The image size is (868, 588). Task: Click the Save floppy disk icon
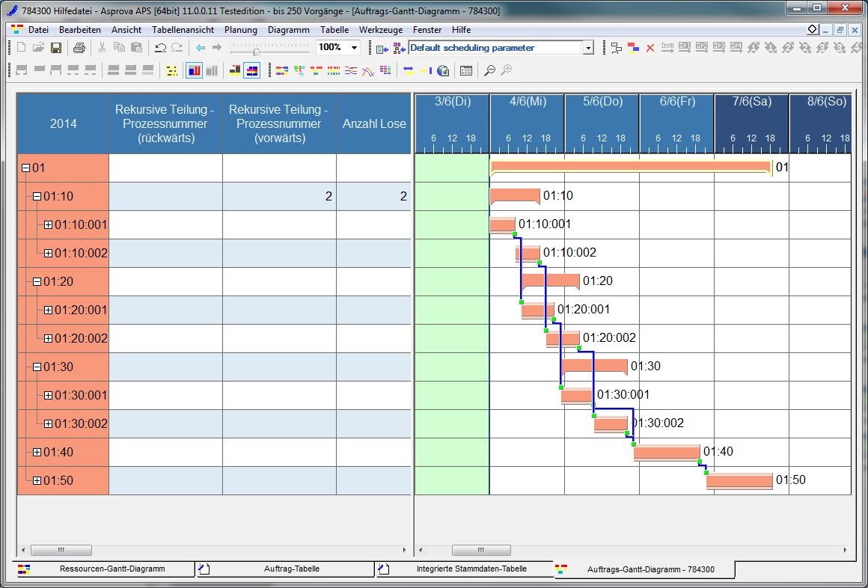tap(56, 48)
